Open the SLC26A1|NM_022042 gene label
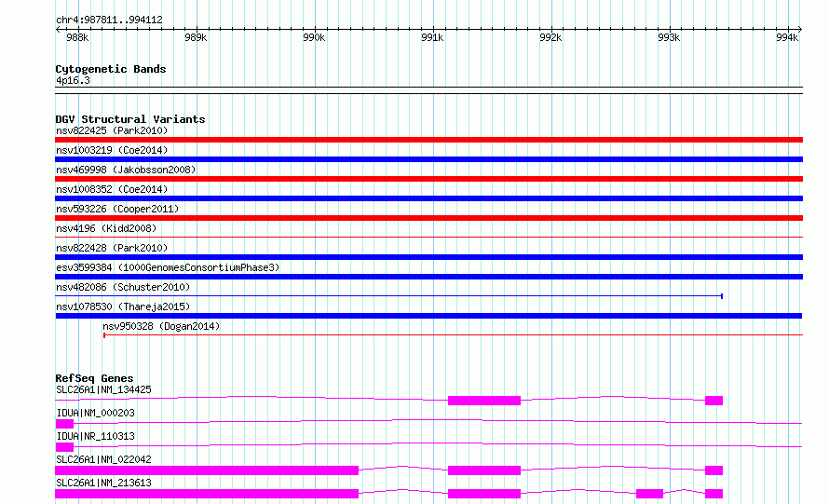The image size is (829, 504). click(103, 459)
